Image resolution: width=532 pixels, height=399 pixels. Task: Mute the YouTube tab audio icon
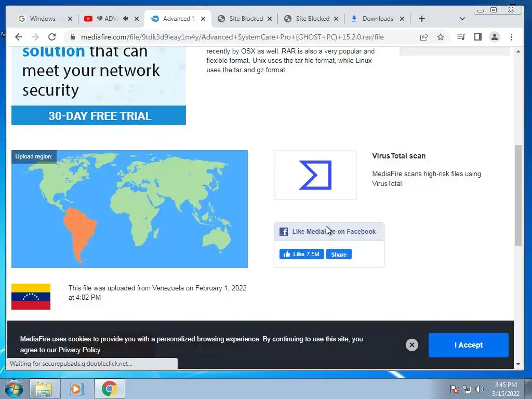(x=126, y=19)
